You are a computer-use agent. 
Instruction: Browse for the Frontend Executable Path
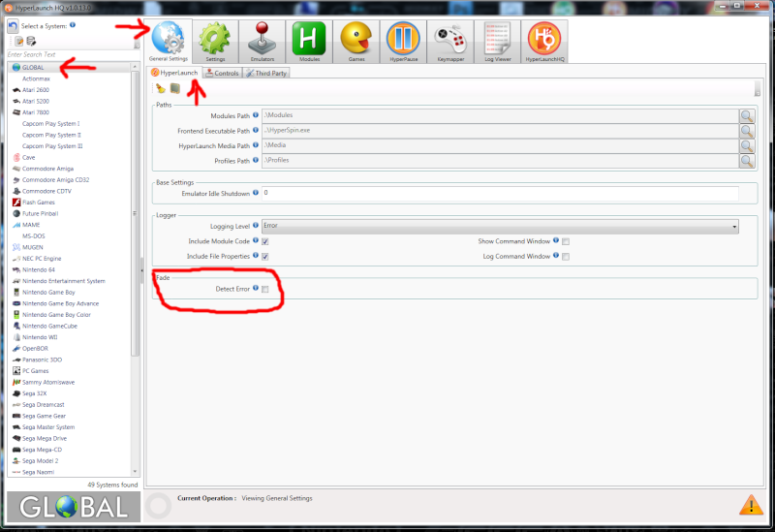(747, 131)
